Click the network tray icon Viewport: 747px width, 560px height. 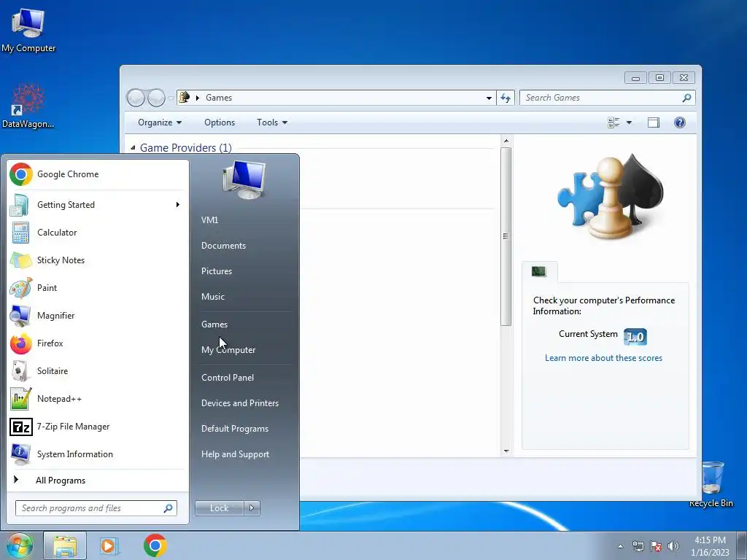(638, 546)
